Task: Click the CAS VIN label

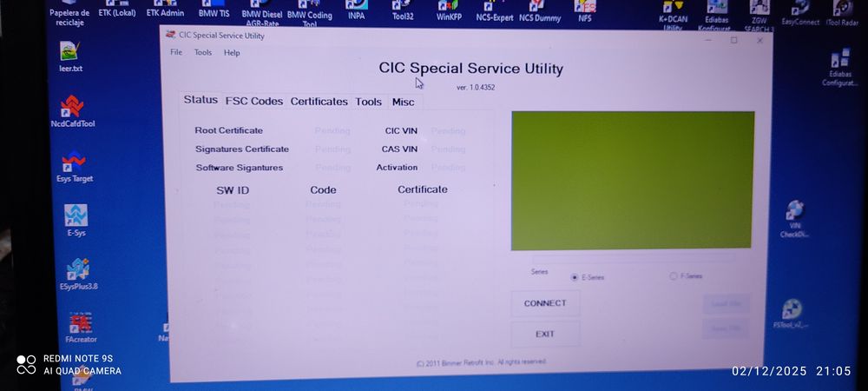Action: (399, 149)
